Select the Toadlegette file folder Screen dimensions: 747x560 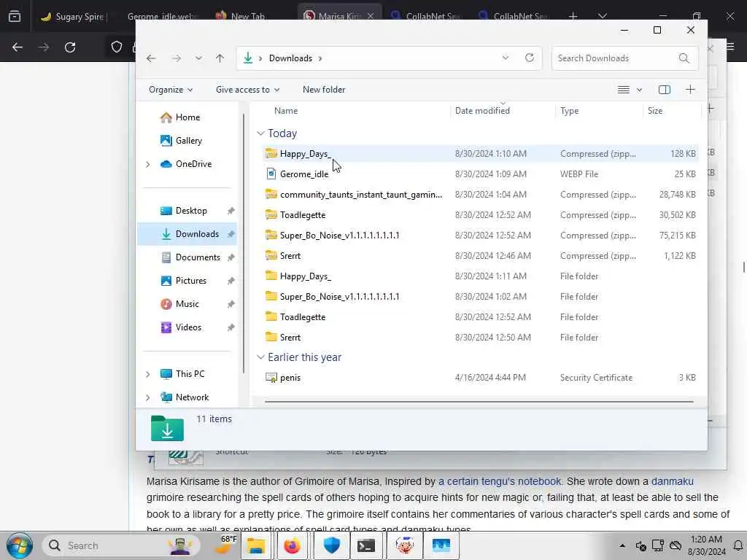[480, 317]
